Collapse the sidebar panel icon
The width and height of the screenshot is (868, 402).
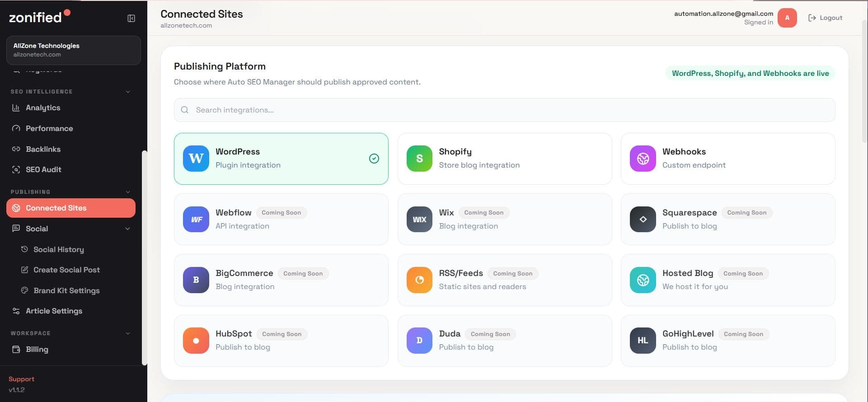click(x=131, y=18)
